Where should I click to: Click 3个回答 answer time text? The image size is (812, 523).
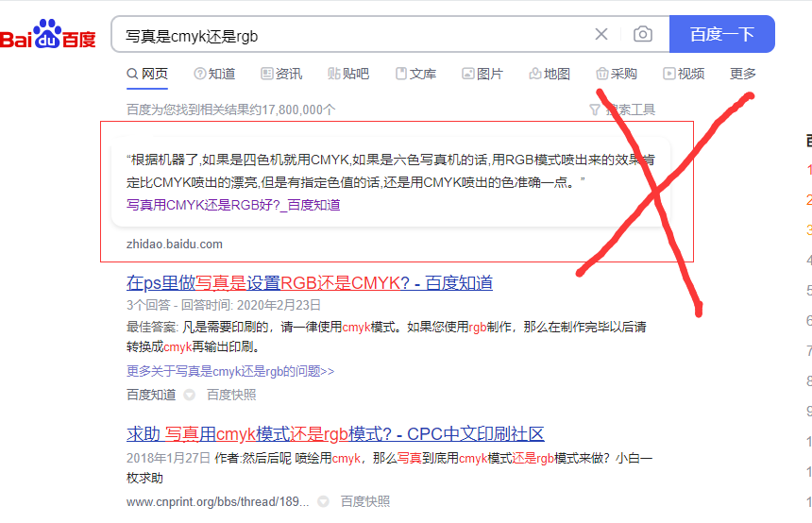tap(224, 305)
